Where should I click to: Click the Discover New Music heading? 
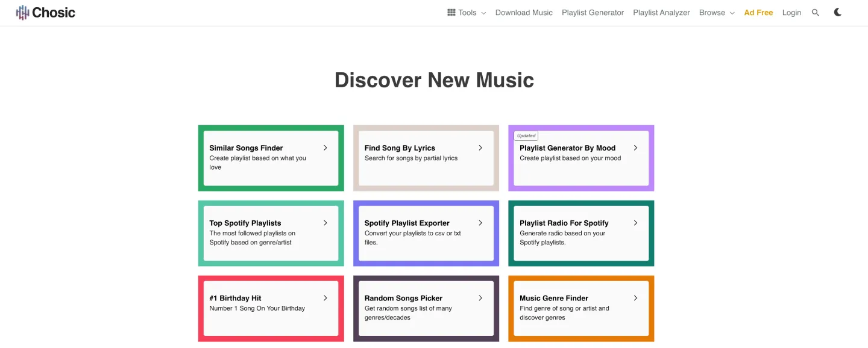coord(434,80)
